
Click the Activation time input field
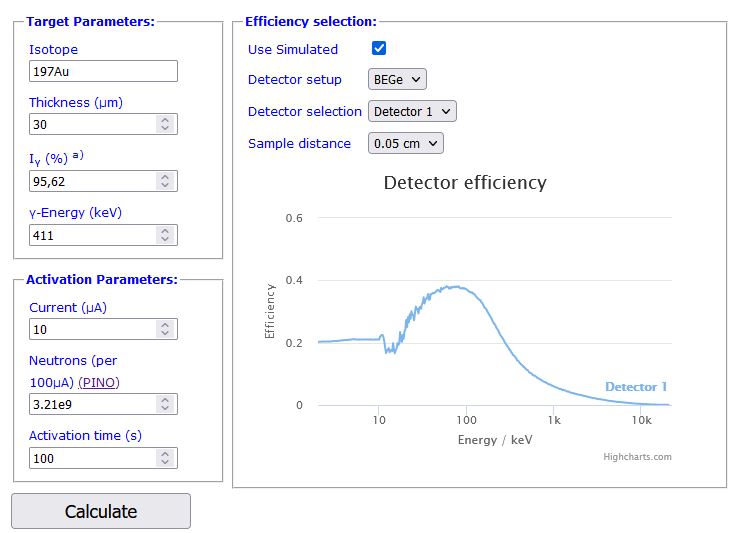(x=92, y=458)
